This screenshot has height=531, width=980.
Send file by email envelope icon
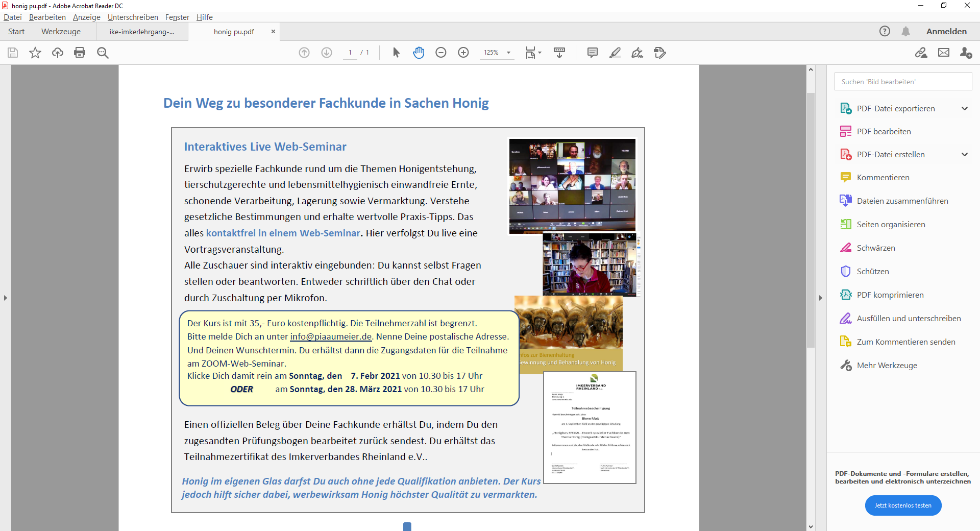point(944,53)
